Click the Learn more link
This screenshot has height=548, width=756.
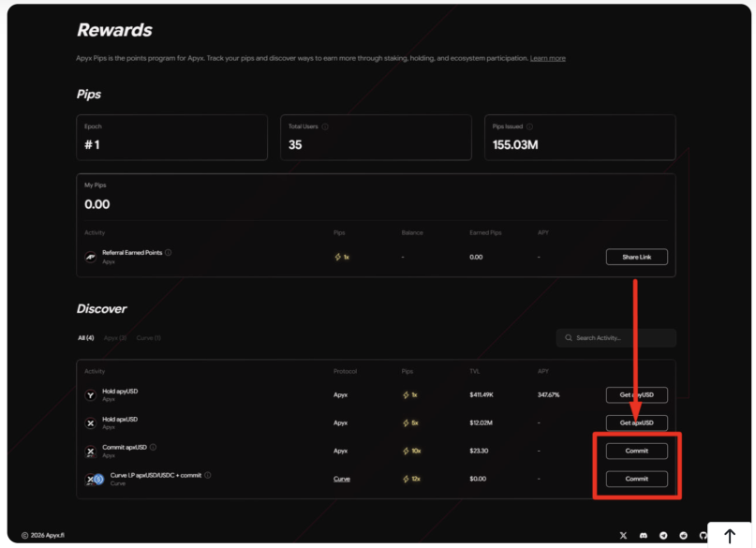(x=548, y=57)
